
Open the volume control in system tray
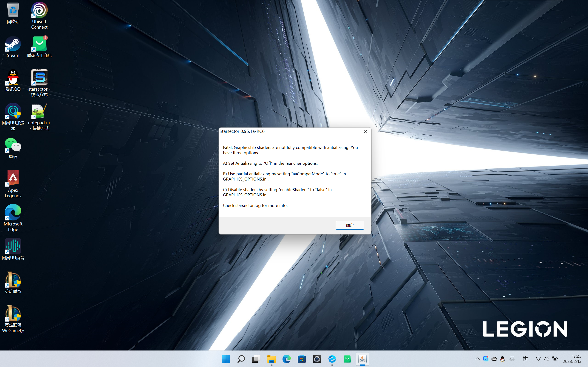[x=546, y=359]
